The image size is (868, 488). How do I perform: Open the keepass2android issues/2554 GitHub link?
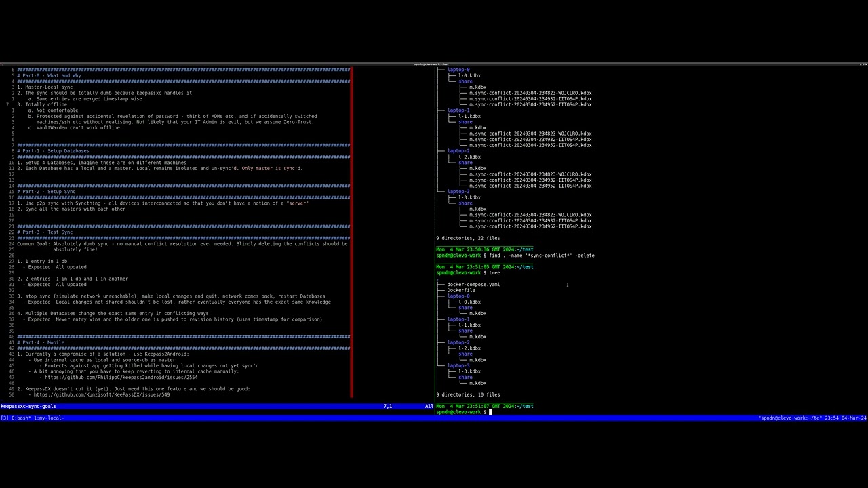(121, 378)
